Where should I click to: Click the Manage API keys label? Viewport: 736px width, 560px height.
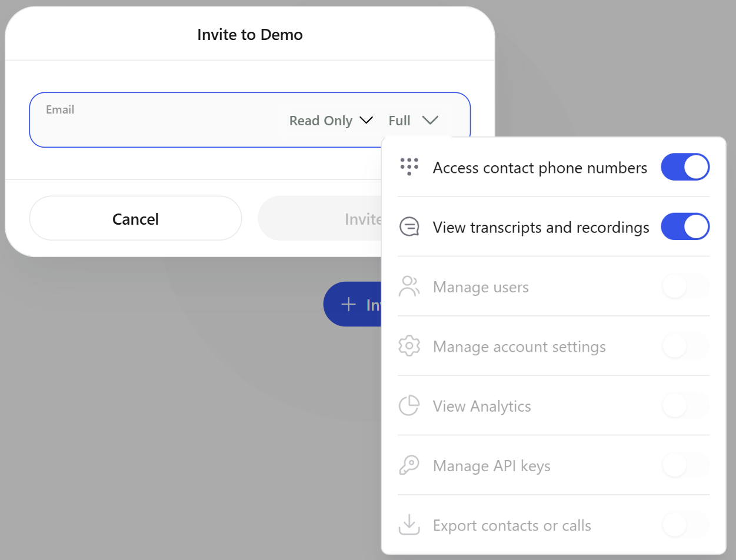click(492, 466)
